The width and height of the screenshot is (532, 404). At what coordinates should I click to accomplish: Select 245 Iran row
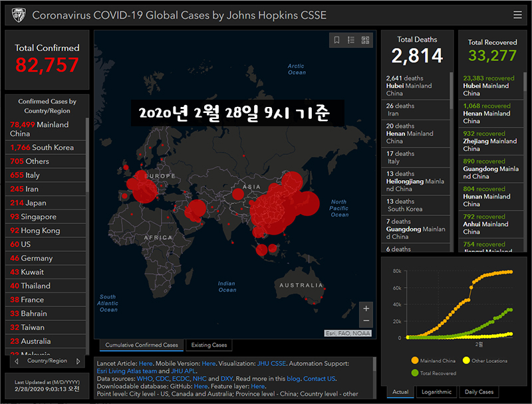[45, 189]
